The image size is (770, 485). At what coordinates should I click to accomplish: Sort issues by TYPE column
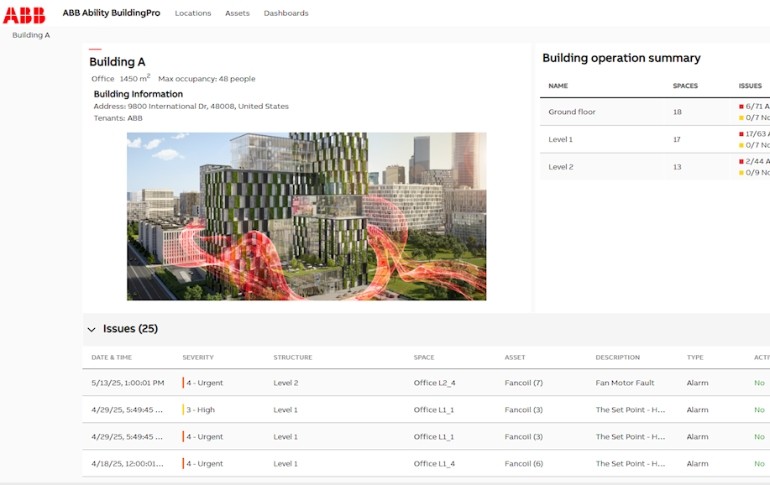(695, 357)
